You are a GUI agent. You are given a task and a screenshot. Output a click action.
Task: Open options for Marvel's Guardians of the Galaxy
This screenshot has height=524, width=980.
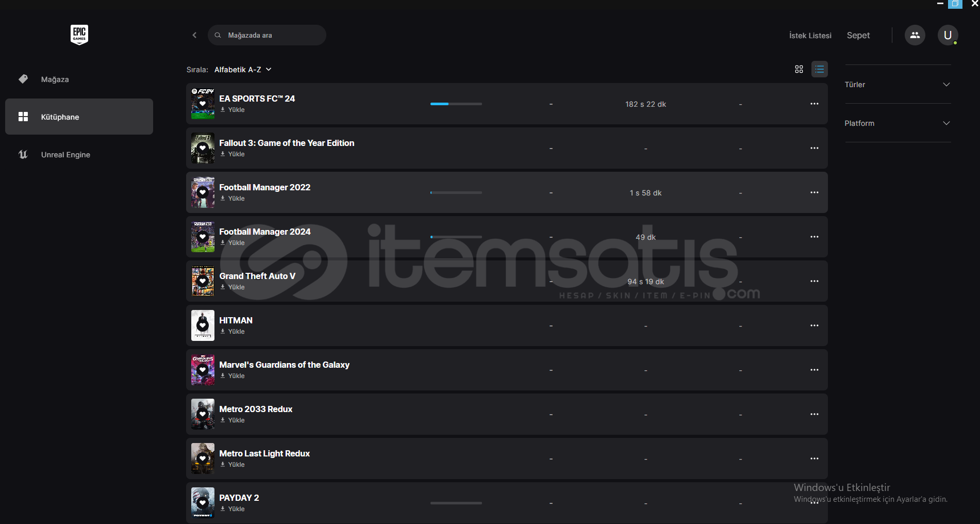pos(815,370)
